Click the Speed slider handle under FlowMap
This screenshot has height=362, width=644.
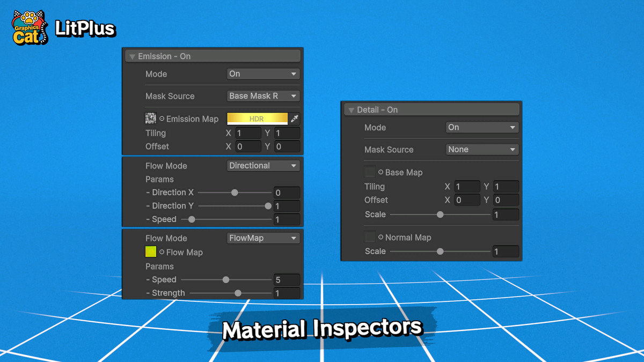(225, 279)
